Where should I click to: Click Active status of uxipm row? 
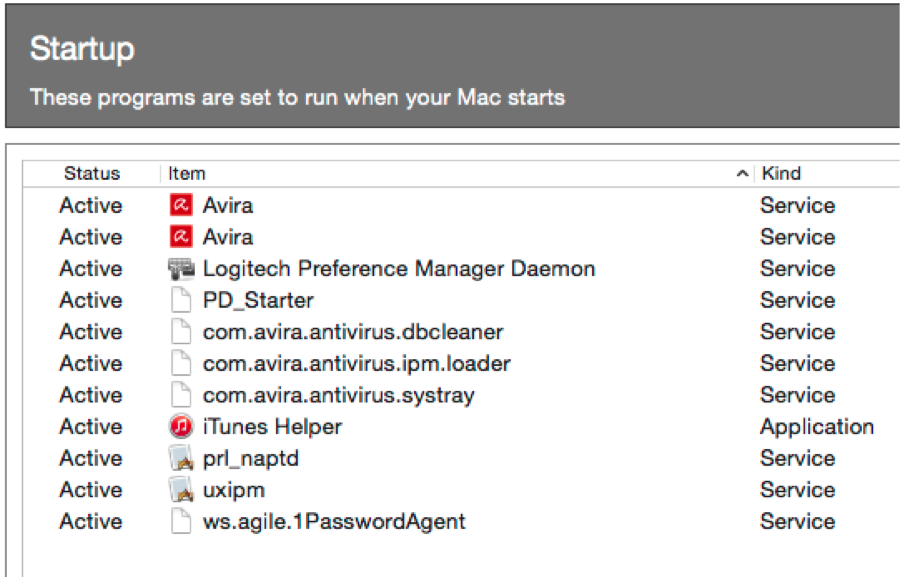[x=91, y=490]
